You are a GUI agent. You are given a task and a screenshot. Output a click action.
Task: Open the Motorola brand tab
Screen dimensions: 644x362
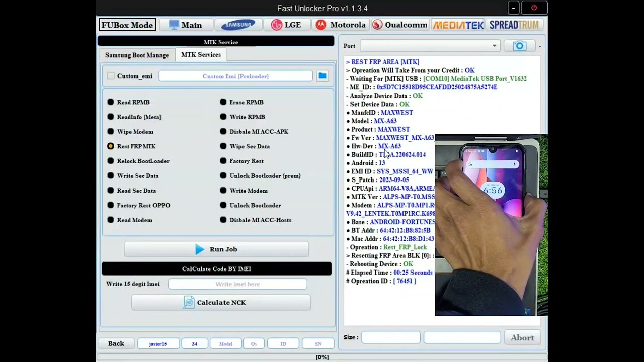[341, 25]
